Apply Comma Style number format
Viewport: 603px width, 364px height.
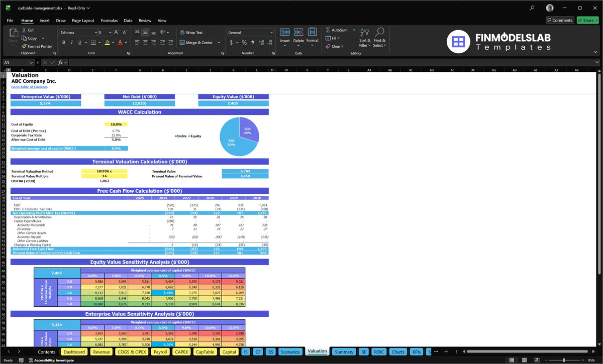[252, 43]
